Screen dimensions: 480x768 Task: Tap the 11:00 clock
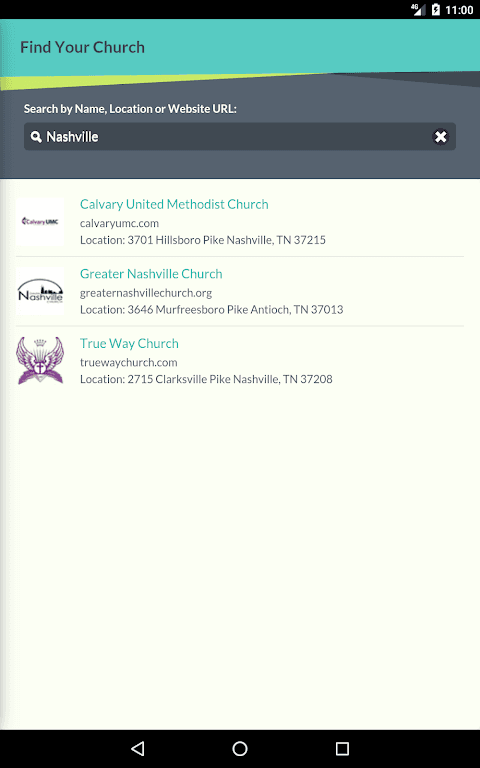[x=459, y=10]
